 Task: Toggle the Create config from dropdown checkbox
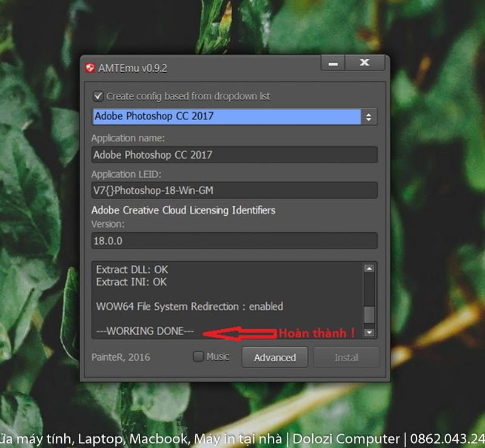[x=98, y=96]
